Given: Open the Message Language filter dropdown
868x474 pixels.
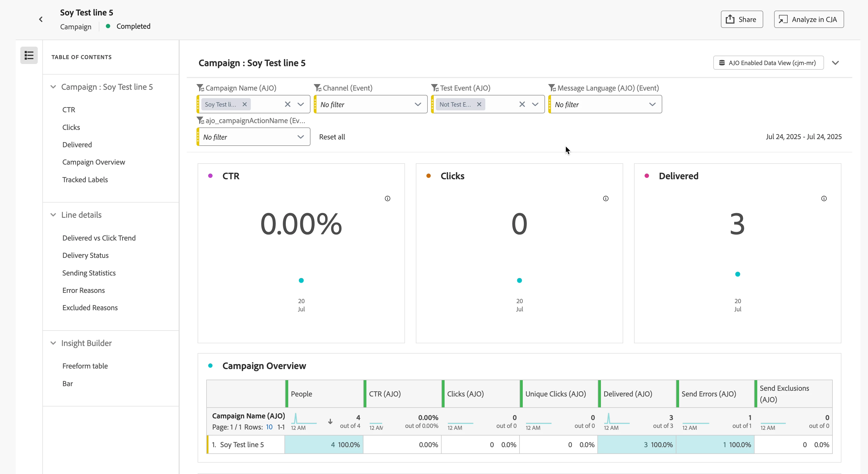Looking at the screenshot, I should click(x=652, y=104).
